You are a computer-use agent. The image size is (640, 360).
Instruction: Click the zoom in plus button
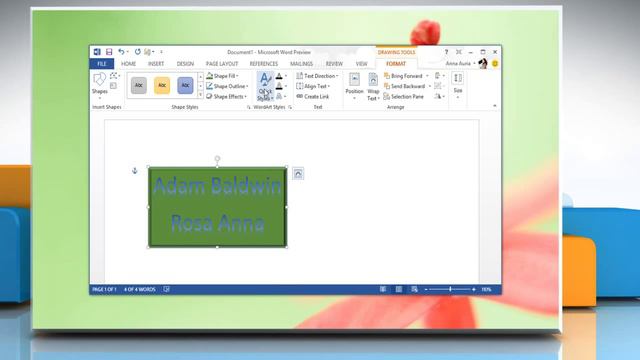(473, 289)
